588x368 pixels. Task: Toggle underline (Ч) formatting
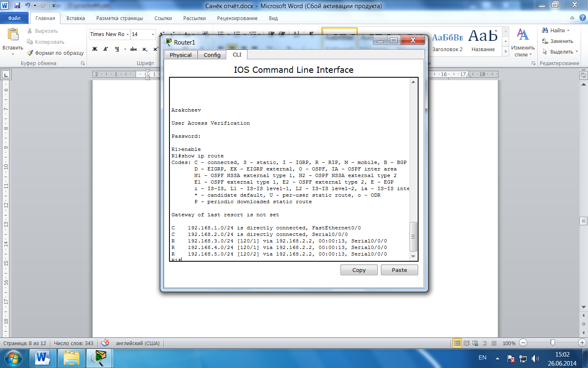pyautogui.click(x=117, y=49)
